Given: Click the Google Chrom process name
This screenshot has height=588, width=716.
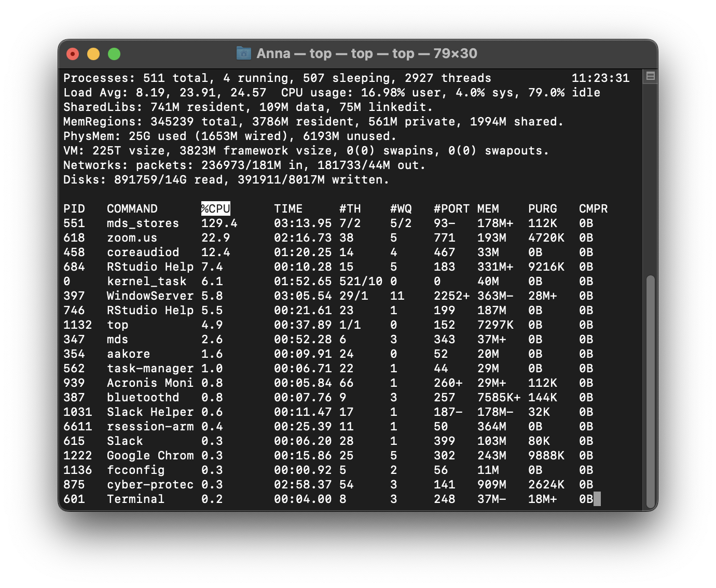Looking at the screenshot, I should tap(150, 456).
